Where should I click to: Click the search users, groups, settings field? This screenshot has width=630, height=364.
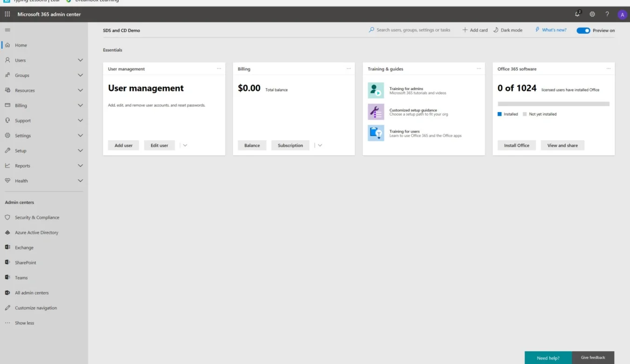(x=410, y=30)
